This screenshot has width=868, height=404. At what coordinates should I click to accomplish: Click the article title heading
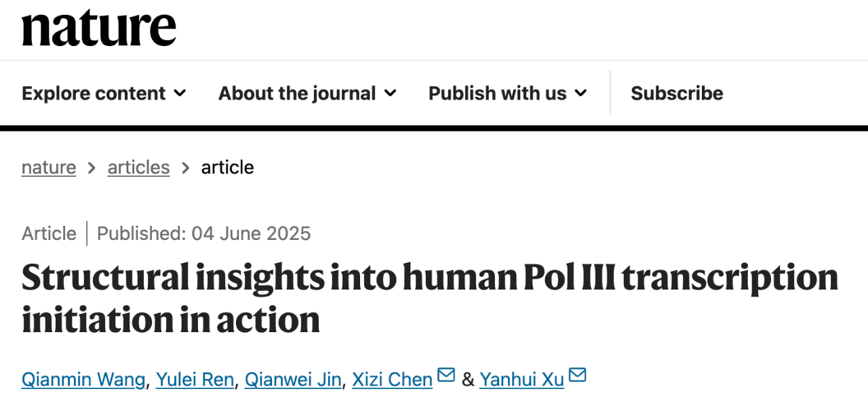pyautogui.click(x=430, y=299)
